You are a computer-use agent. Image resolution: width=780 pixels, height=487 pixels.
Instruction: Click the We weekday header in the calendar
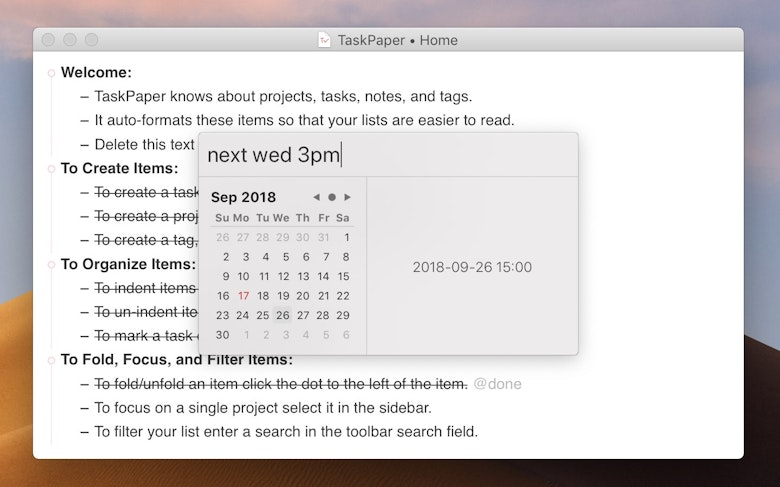coord(281,218)
